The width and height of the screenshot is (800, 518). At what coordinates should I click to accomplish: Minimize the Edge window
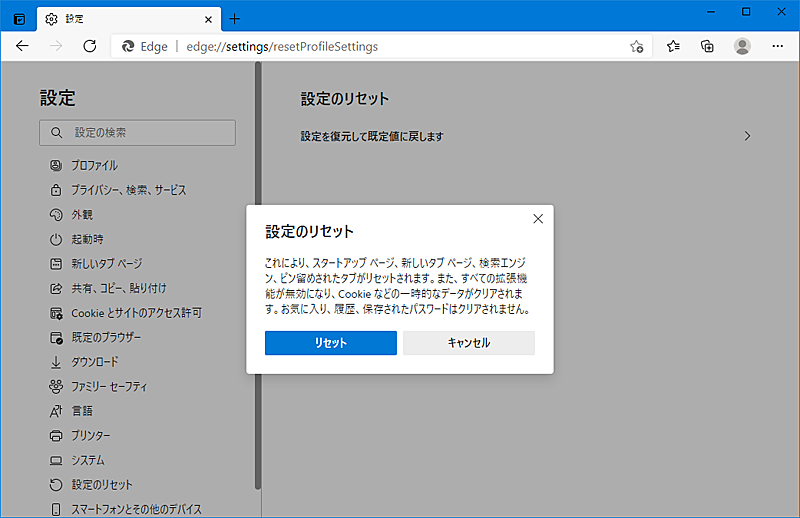pos(711,12)
